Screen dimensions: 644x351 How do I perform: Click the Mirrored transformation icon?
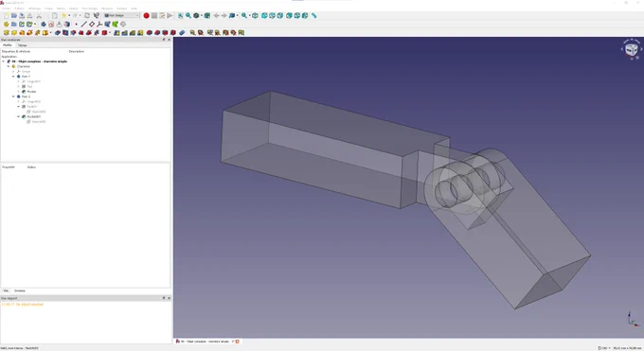[x=116, y=33]
